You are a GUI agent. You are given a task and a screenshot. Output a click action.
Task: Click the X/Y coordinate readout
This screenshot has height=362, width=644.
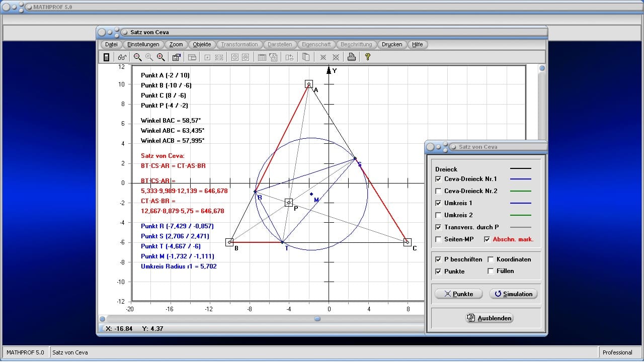point(134,329)
